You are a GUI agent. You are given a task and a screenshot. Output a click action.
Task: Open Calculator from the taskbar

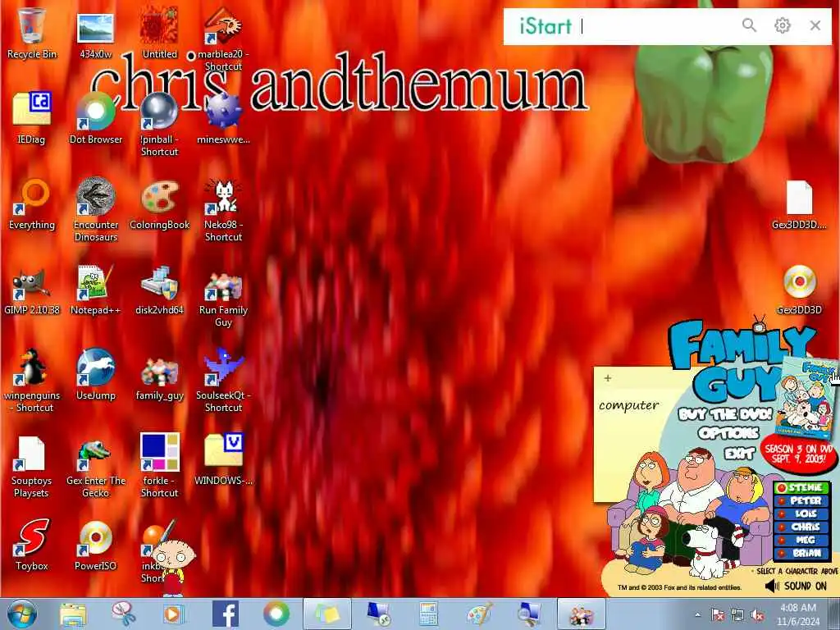tap(428, 614)
